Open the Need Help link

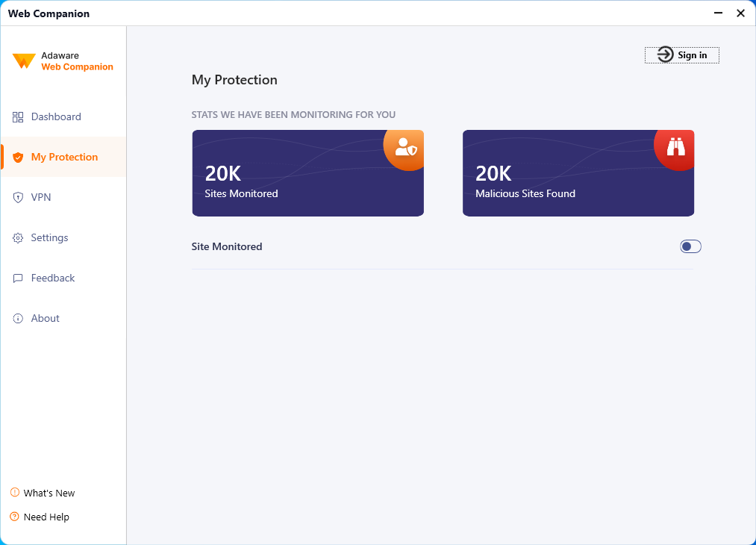pos(46,517)
